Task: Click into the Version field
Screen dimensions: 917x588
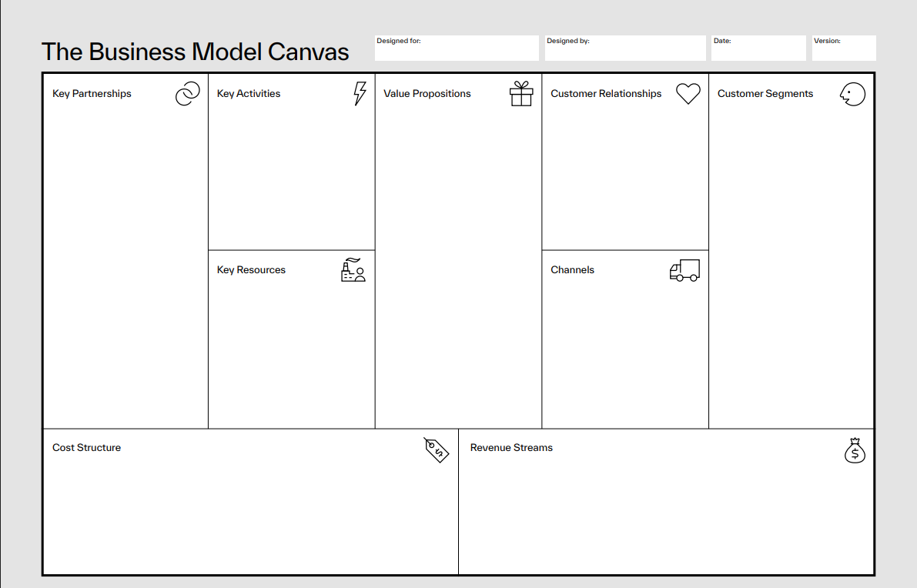Action: point(844,48)
